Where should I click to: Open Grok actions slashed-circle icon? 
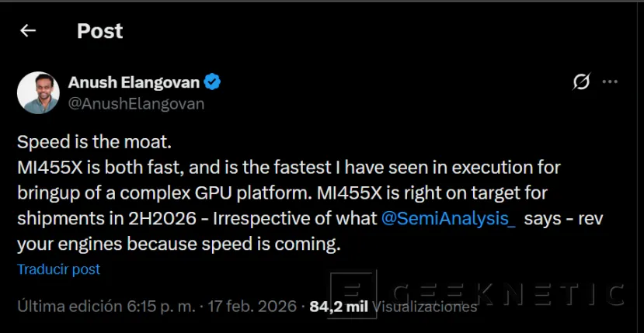[x=580, y=82]
